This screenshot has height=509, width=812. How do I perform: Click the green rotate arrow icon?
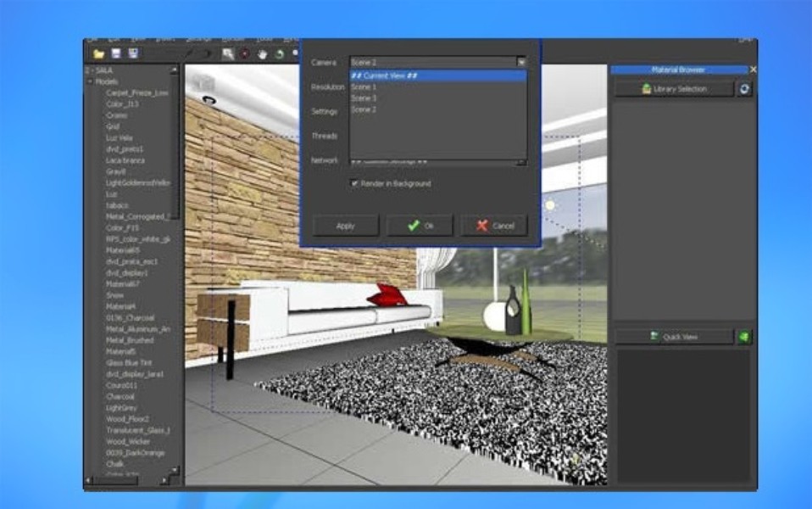(x=279, y=53)
